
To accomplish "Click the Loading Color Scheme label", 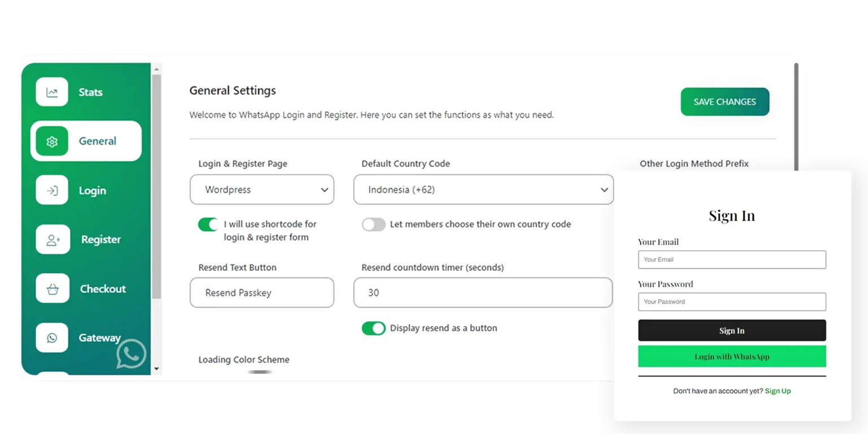I will click(244, 359).
